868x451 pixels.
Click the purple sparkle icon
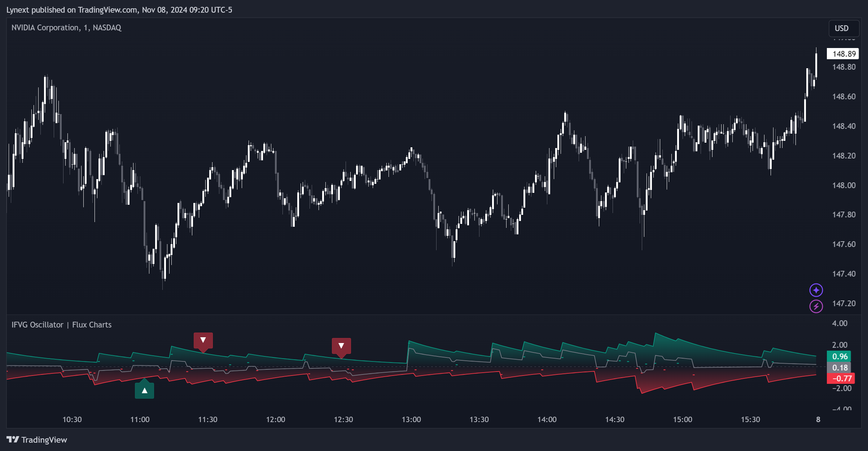point(816,290)
